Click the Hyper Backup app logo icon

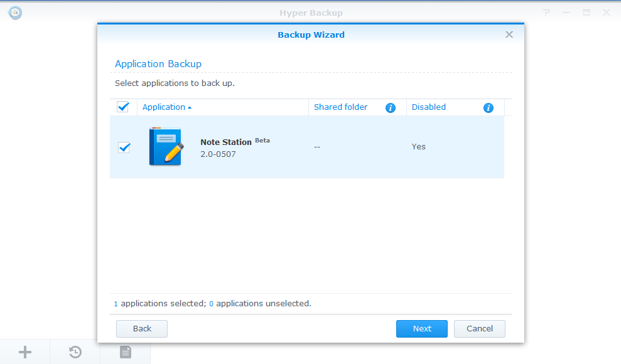[15, 13]
